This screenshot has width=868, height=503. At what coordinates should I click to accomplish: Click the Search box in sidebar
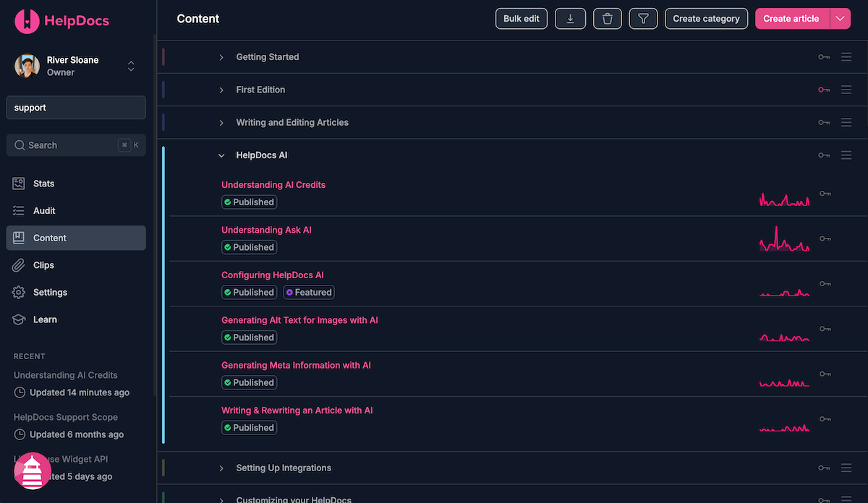[76, 145]
